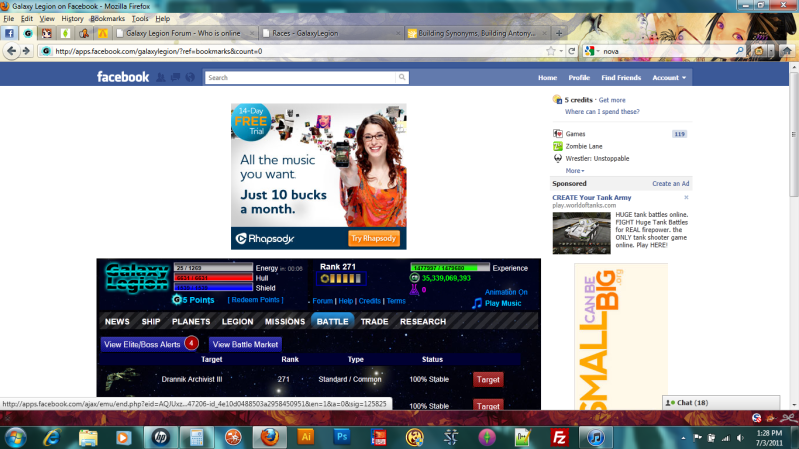Go to Facebook Home link
The height and width of the screenshot is (449, 799).
click(547, 77)
